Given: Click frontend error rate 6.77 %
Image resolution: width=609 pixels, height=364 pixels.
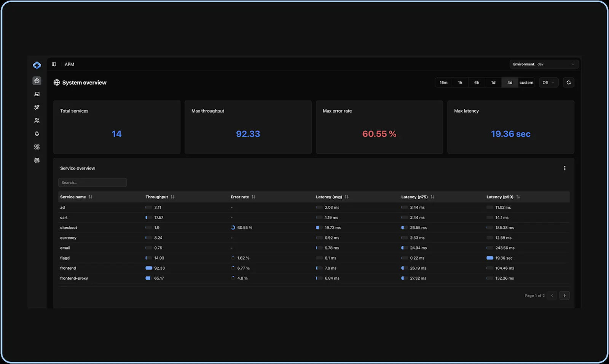Looking at the screenshot, I should (x=244, y=268).
